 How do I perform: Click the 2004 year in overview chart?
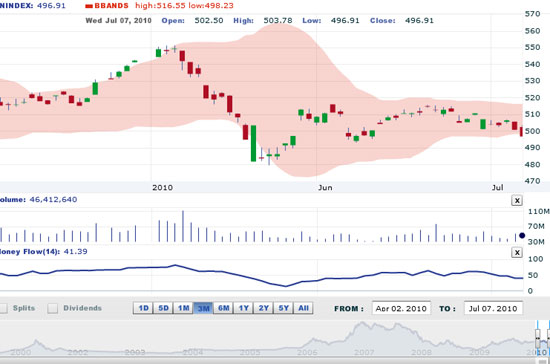193,352
